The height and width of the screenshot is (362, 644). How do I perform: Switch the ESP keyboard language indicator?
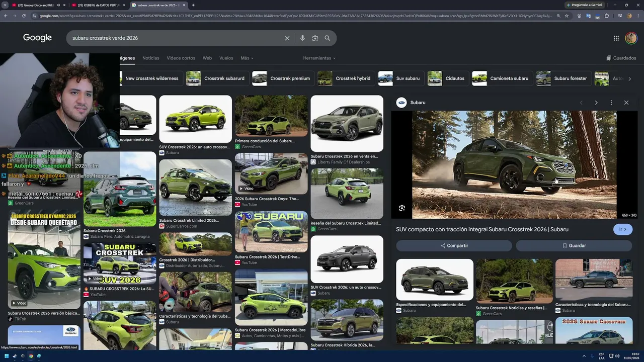(602, 356)
